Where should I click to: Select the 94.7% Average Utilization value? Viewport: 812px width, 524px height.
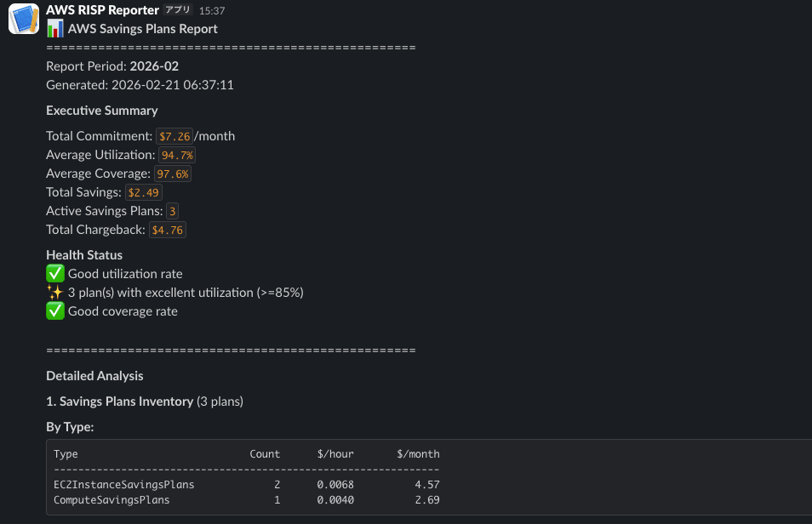(177, 155)
